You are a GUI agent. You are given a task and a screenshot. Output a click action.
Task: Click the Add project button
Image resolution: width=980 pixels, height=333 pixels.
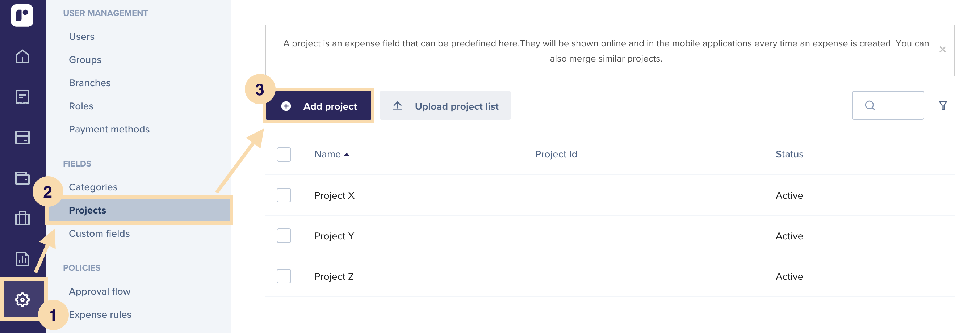tap(318, 106)
